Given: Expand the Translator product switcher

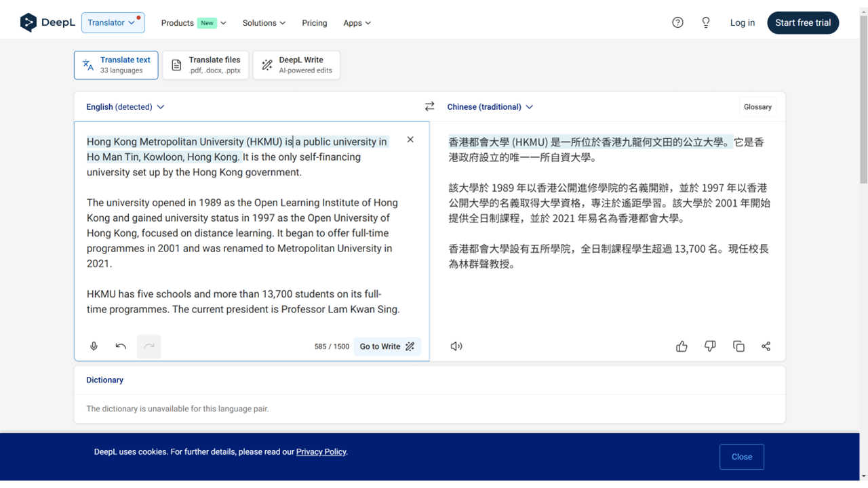Looking at the screenshot, I should click(x=113, y=22).
